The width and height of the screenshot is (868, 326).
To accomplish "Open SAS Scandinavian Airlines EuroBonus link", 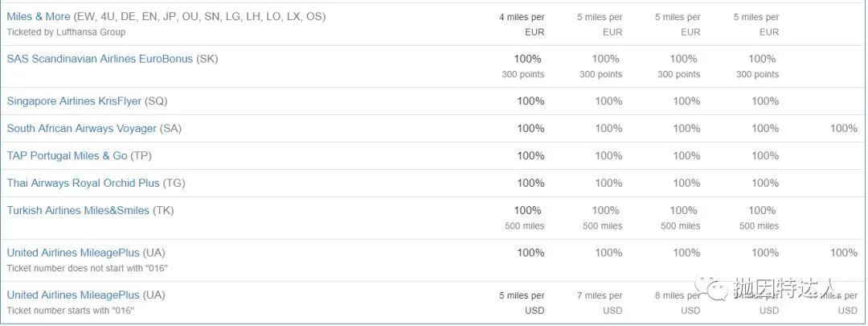I will 100,59.
